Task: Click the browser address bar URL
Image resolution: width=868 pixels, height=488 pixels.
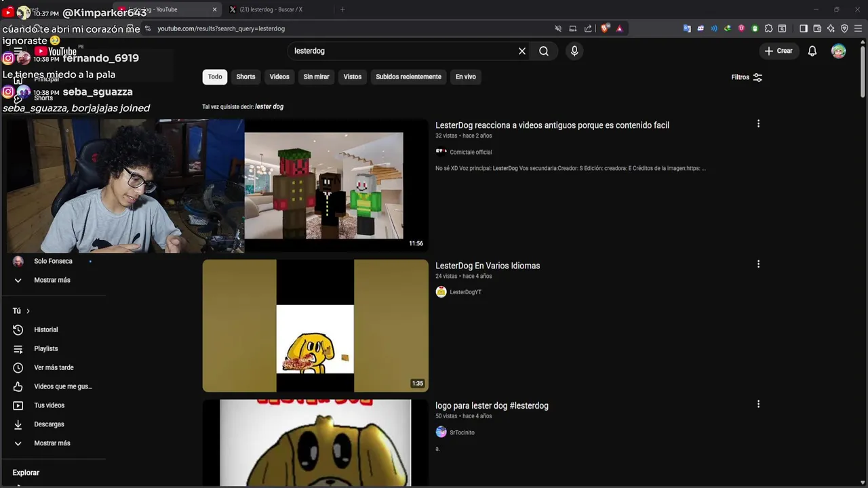Action: pos(221,28)
